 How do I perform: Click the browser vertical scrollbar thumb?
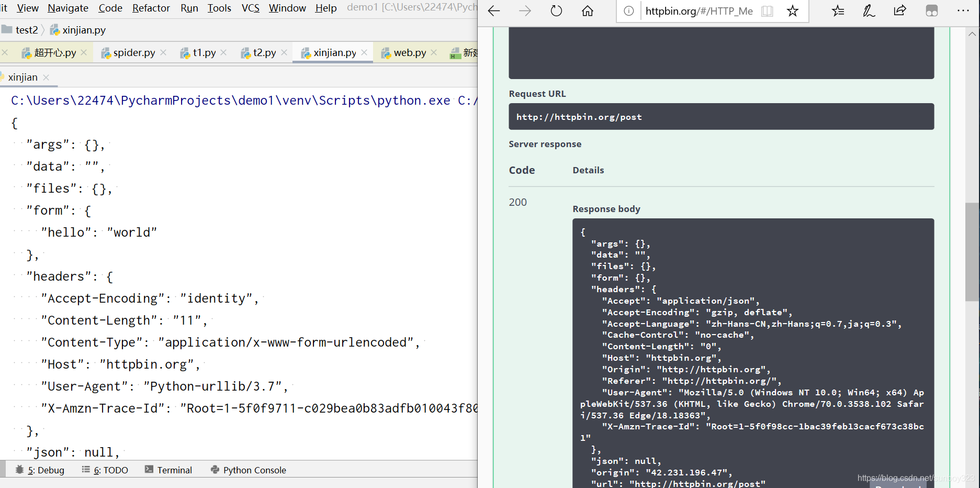click(972, 251)
